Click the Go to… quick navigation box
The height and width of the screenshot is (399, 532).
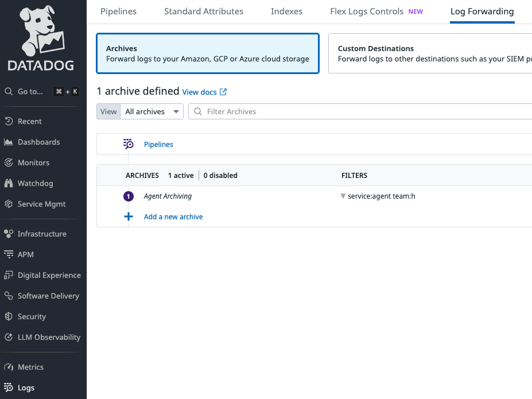(x=42, y=92)
